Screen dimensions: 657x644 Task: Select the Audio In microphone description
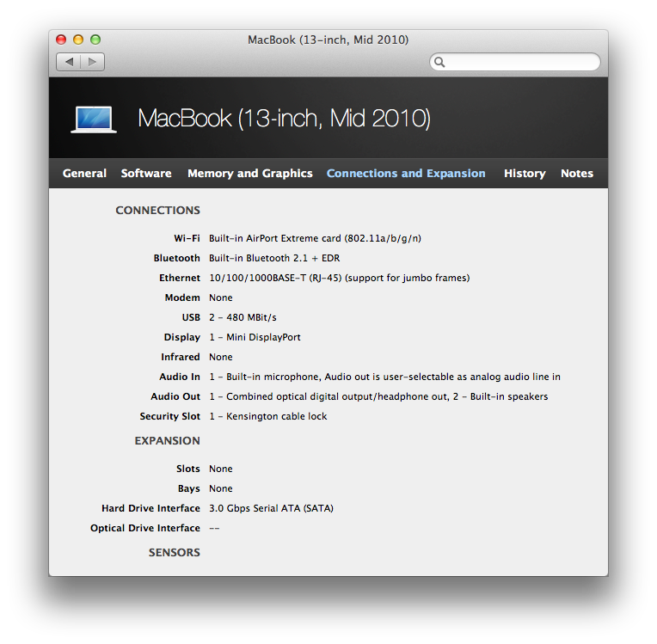(x=384, y=377)
